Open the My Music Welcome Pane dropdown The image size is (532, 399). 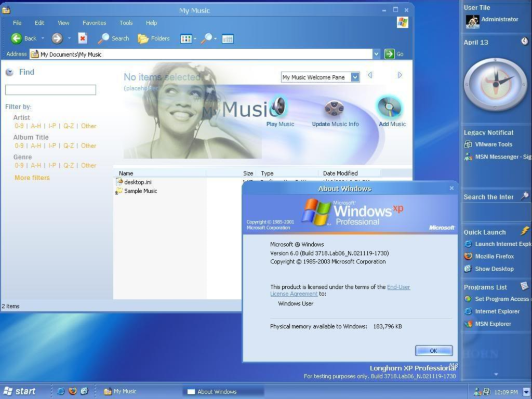pos(355,77)
